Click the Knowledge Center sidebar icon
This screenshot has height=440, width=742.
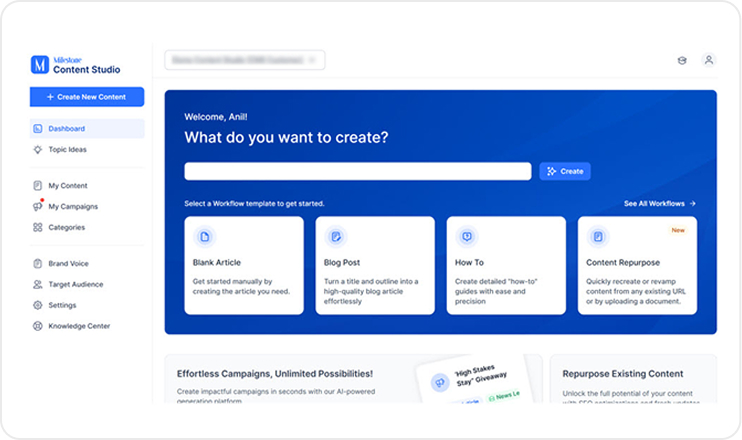[37, 326]
